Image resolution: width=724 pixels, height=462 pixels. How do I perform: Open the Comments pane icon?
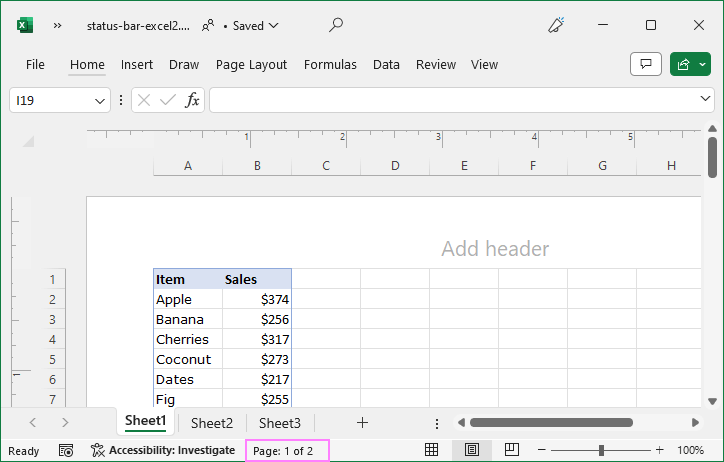(x=646, y=64)
